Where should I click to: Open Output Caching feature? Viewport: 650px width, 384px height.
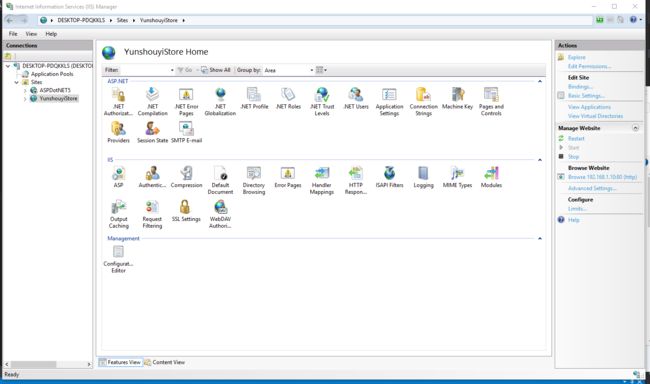click(x=119, y=214)
